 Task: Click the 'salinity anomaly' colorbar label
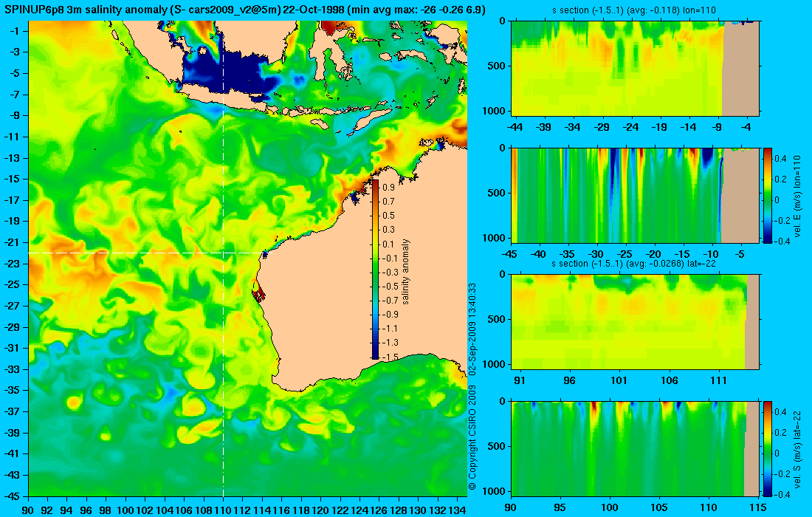tap(405, 272)
